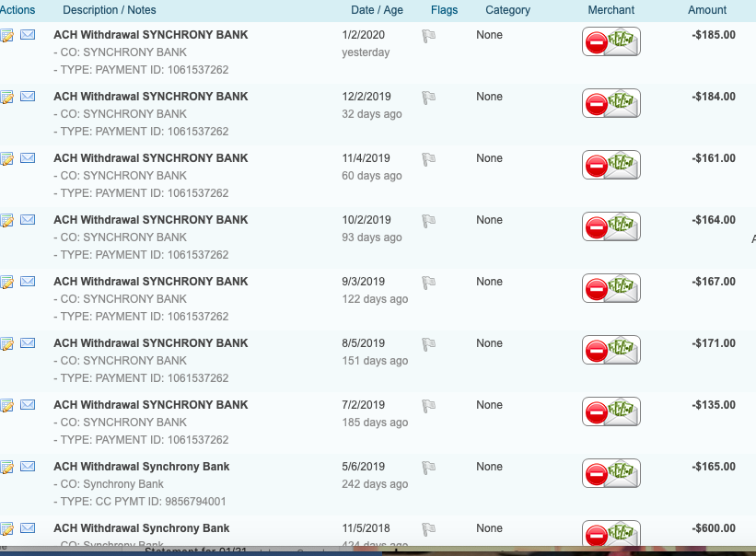Set category None for 5/6/2019 transaction
The image size is (756, 556).
(x=489, y=467)
